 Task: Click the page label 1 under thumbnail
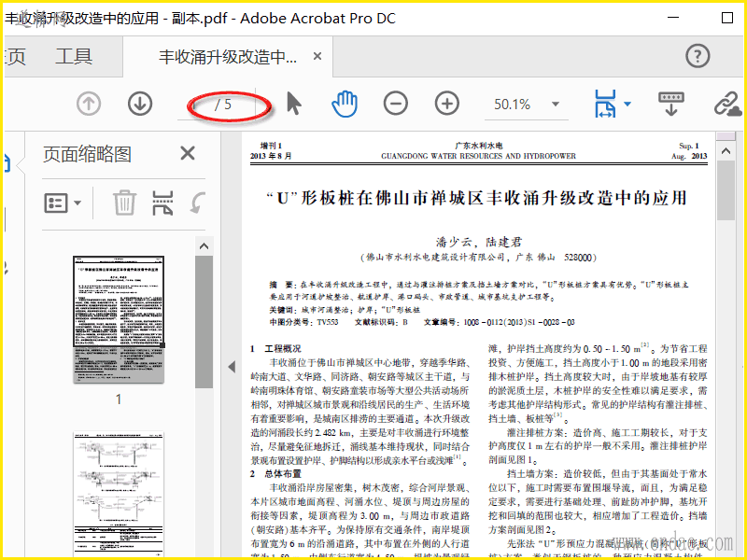click(119, 399)
